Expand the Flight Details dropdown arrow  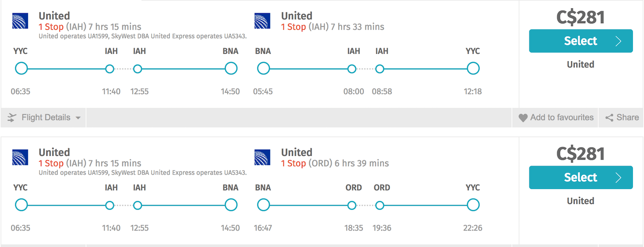pos(78,118)
